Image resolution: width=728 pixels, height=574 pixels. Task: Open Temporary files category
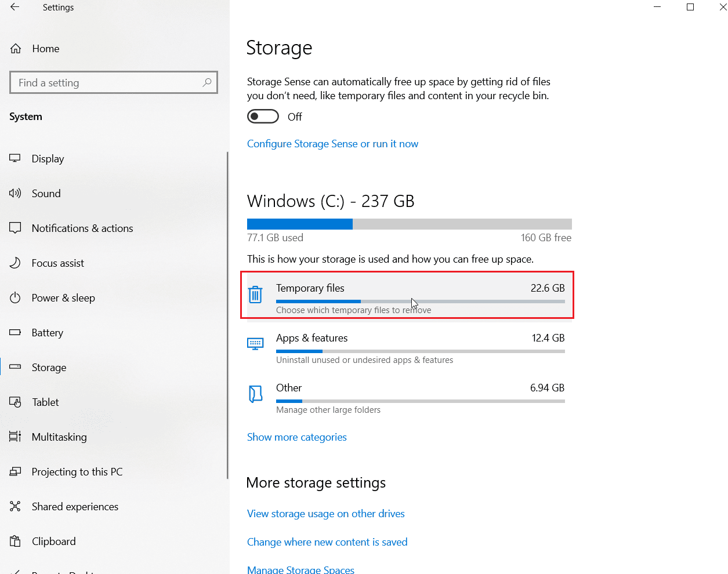[x=407, y=295]
